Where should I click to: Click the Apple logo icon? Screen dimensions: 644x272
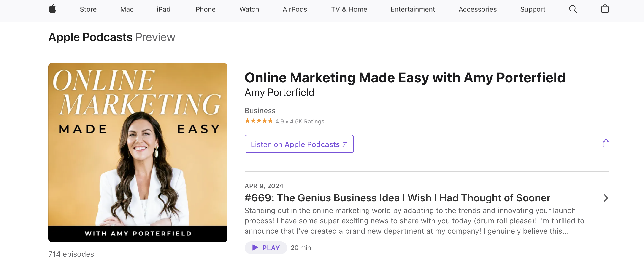52,9
